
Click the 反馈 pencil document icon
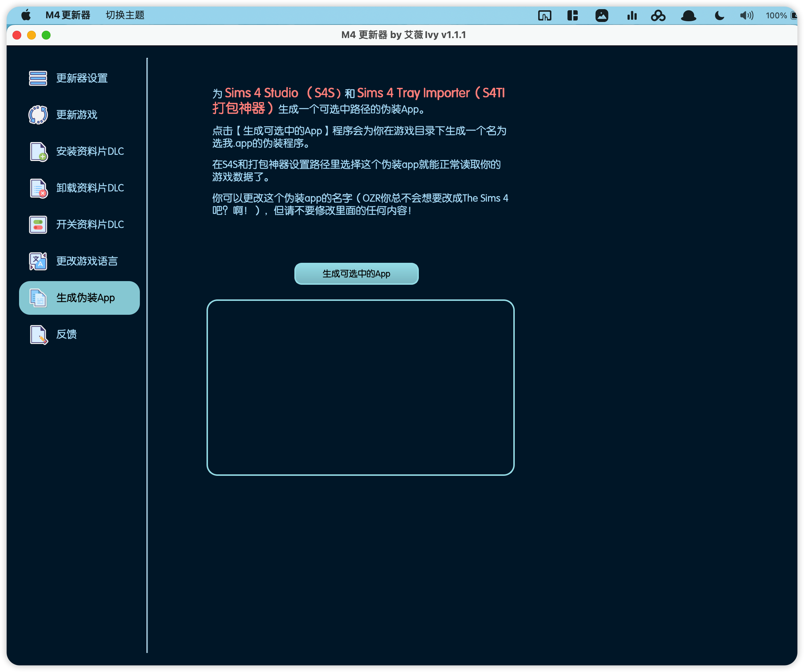tap(38, 335)
